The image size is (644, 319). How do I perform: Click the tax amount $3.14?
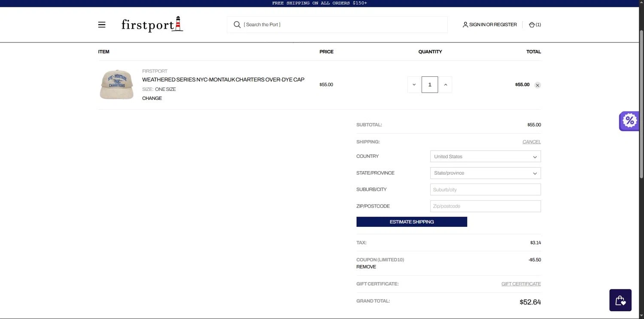[535, 243]
